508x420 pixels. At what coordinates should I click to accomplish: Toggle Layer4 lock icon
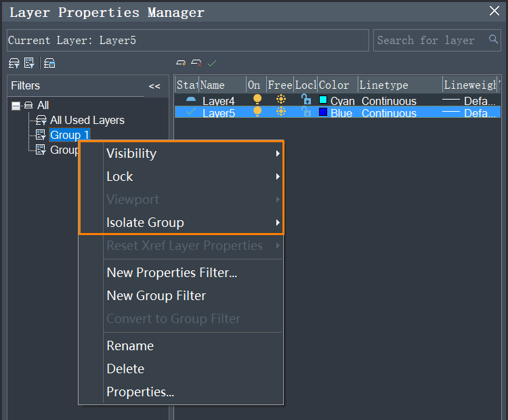(x=306, y=100)
